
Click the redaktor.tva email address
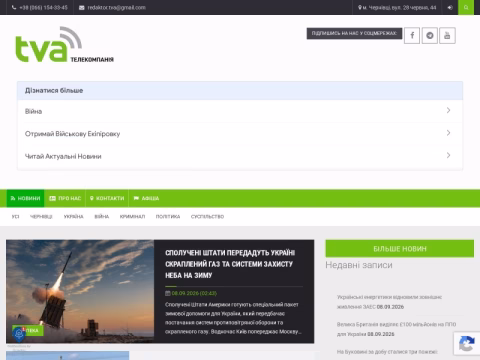click(x=117, y=7)
